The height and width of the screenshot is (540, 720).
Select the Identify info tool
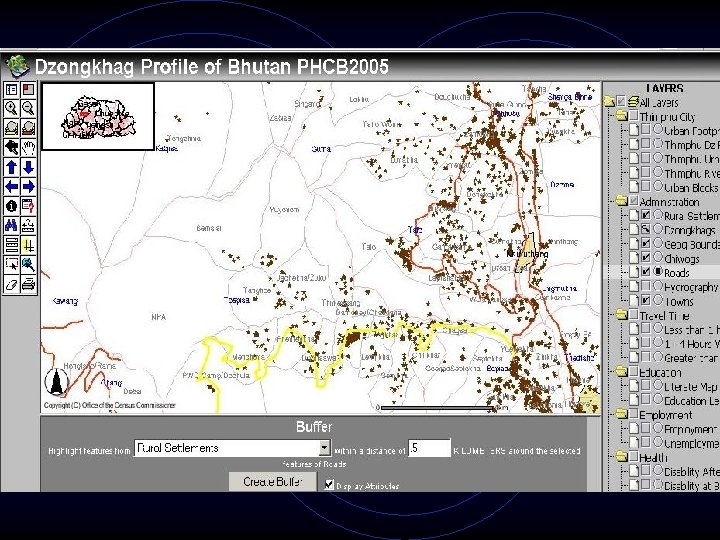11,206
